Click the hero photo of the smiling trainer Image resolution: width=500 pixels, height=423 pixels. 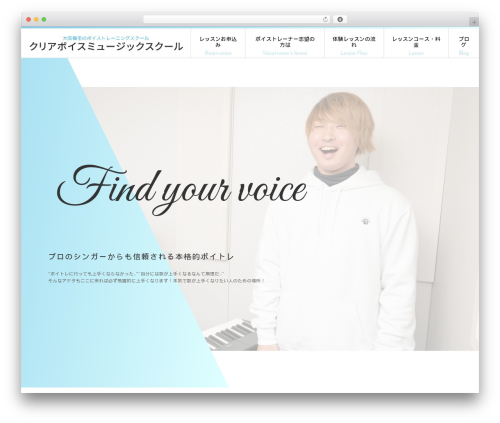pyautogui.click(x=333, y=220)
